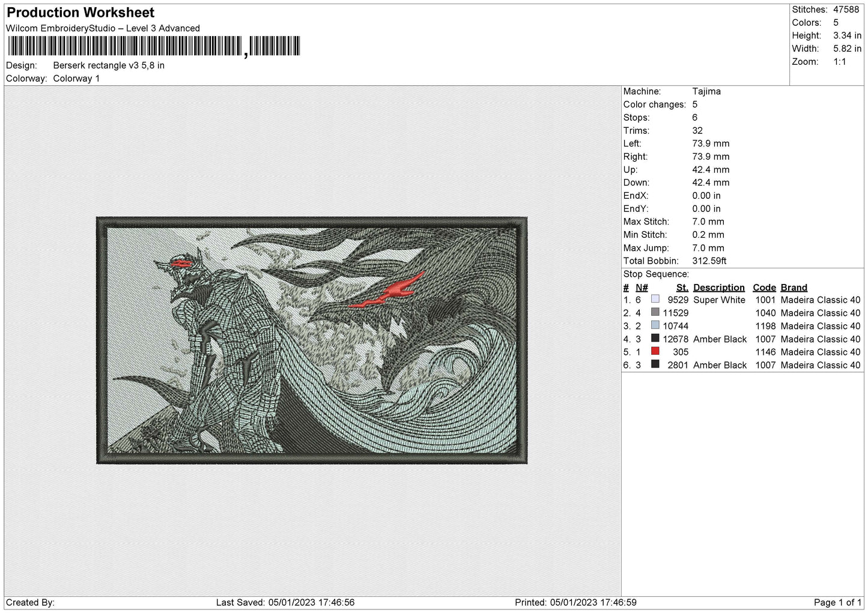Click the Stitches value 47588
The width and height of the screenshot is (868, 613).
coord(846,10)
